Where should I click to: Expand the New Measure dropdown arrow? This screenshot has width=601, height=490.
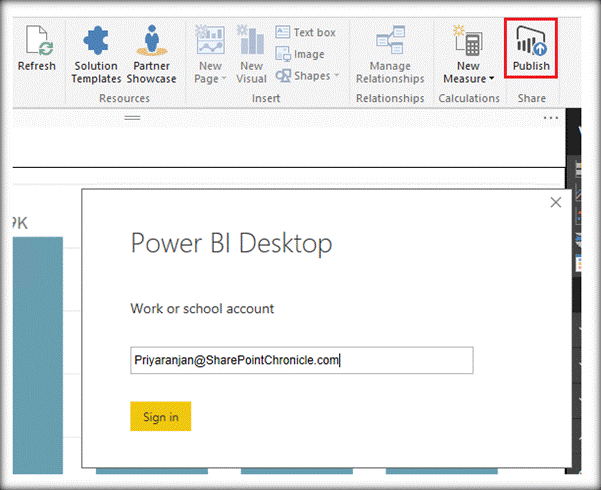coord(491,79)
